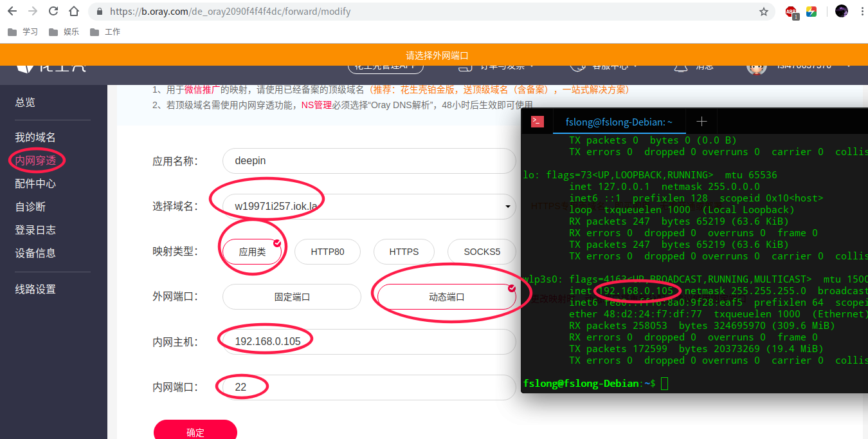Go back to the previous page
The image size is (868, 439).
[x=12, y=11]
